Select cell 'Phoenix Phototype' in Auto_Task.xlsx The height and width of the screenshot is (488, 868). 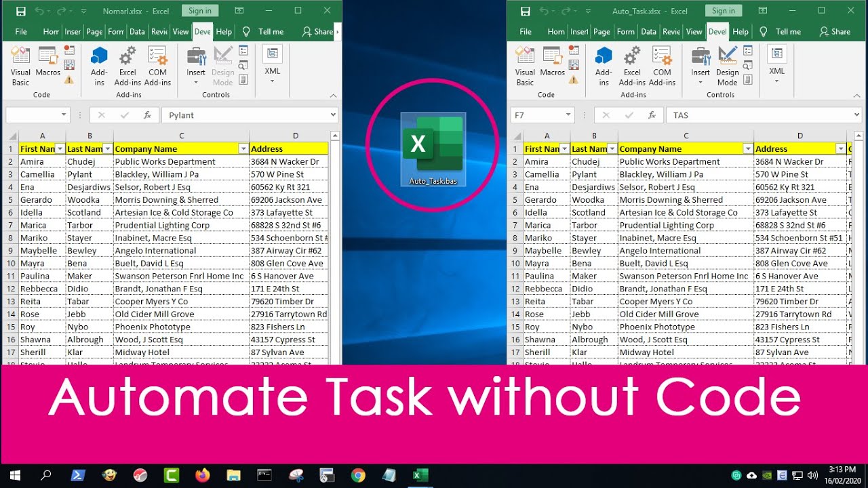[x=686, y=327]
